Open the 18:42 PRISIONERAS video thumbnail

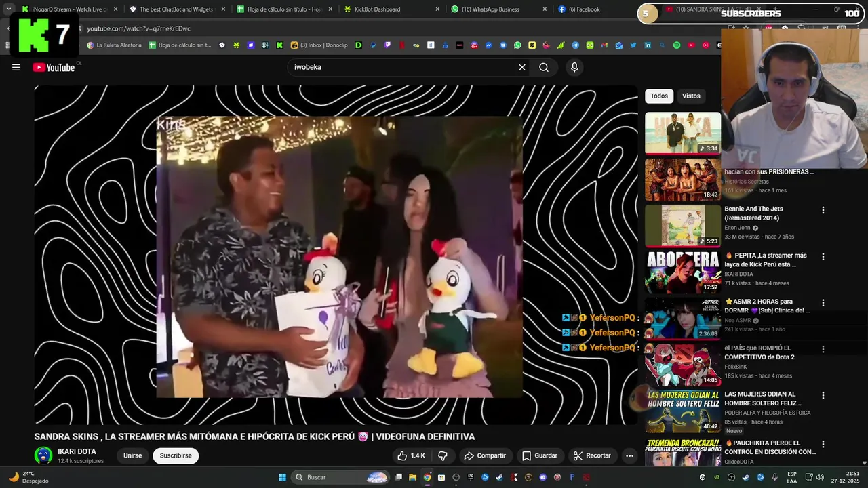click(683, 180)
